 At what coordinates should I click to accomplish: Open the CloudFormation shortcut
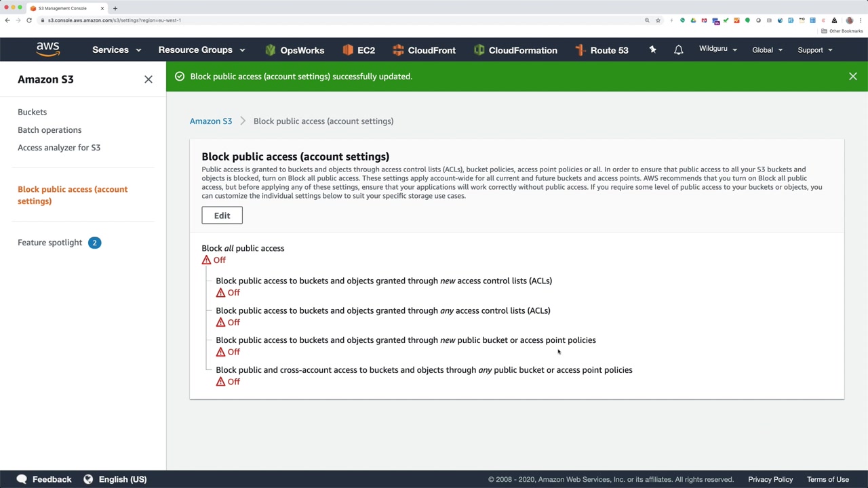point(515,50)
